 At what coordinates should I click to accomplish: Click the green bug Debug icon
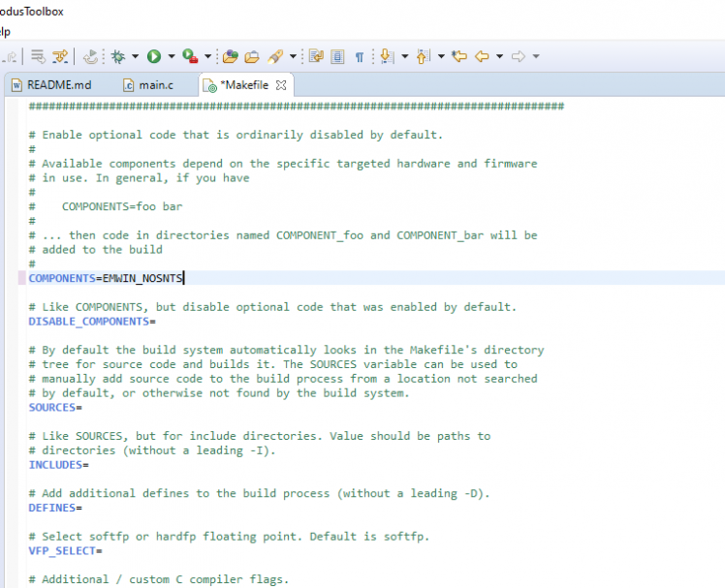(118, 56)
